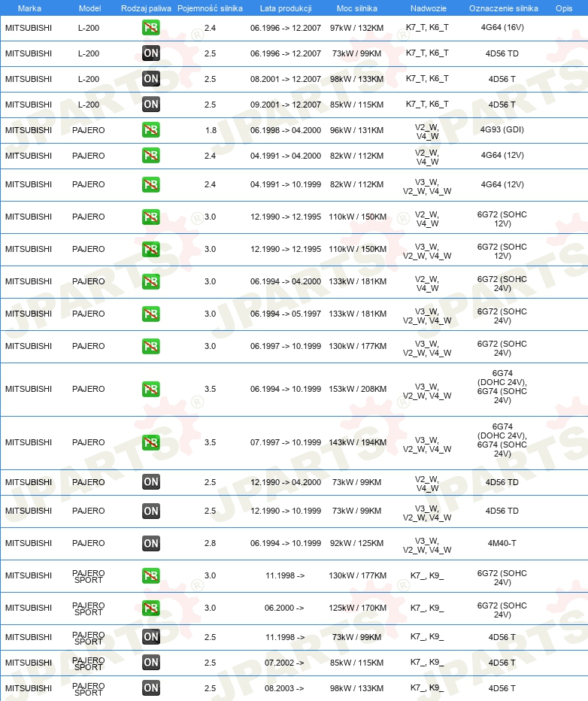Click the ON diesel icon in the L-200 98kW row

coord(151,79)
